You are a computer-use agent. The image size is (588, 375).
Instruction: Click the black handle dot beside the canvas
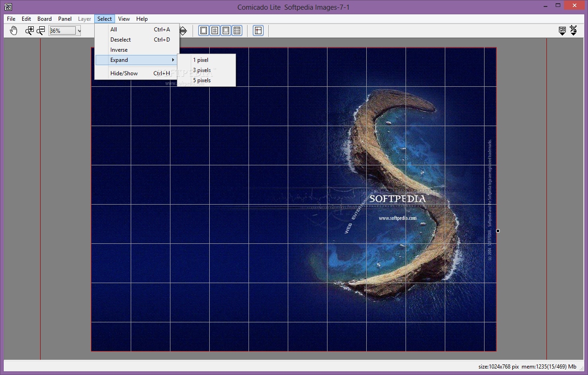(498, 231)
